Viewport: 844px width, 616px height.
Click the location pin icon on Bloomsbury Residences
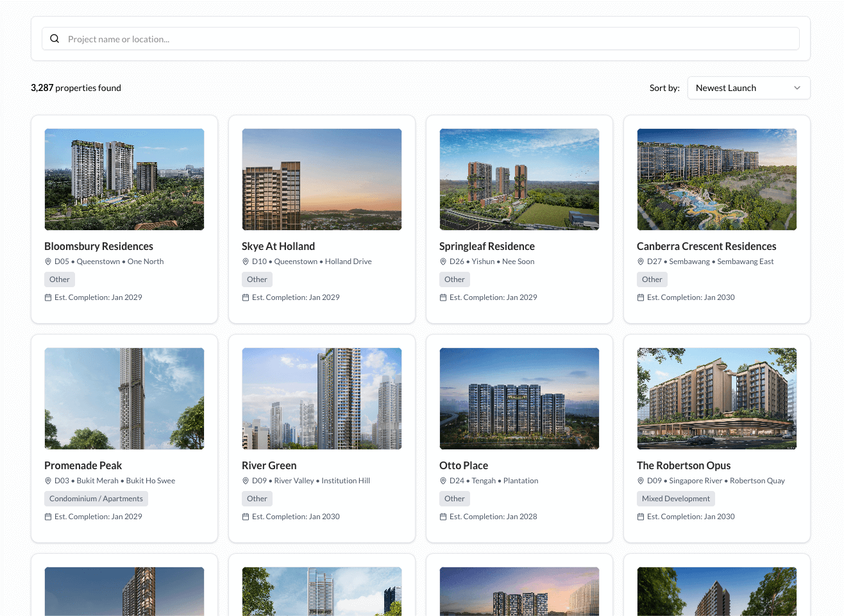(x=47, y=262)
